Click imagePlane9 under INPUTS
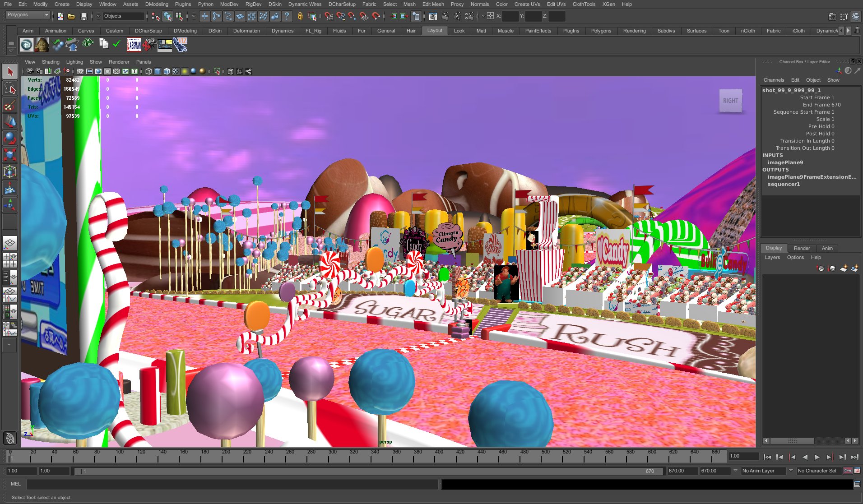The width and height of the screenshot is (863, 504). [x=785, y=162]
